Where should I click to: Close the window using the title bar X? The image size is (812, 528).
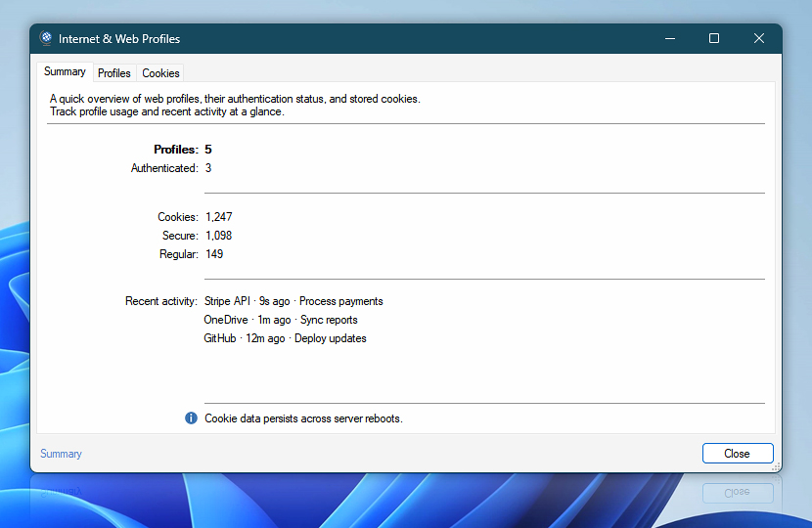(759, 38)
